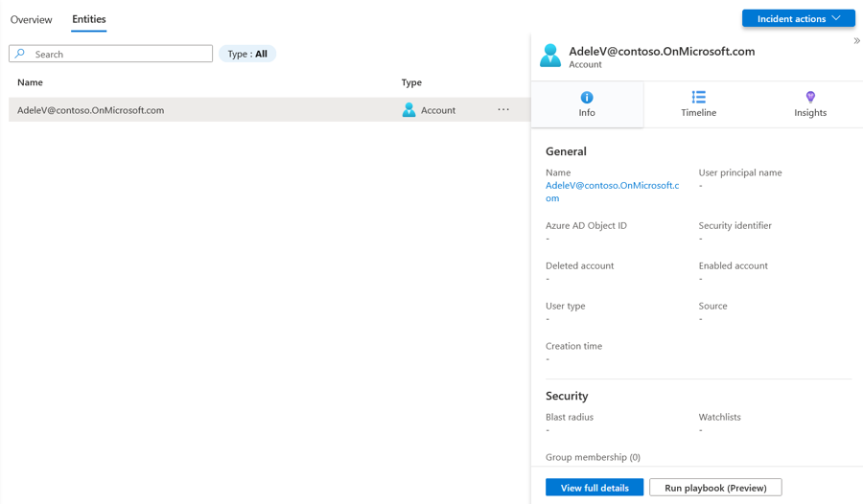Screen dimensions: 863x504
Task: Select the AdeleV@contoso.OnMicrosoft.com entity row
Action: 192,110
